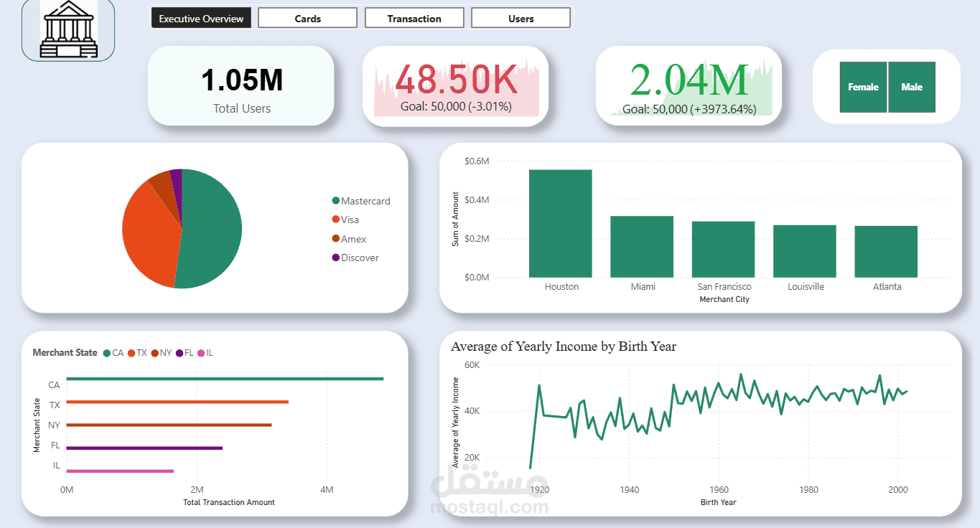Select the NY bar in Merchant State chart
This screenshot has height=528, width=980.
pos(169,424)
